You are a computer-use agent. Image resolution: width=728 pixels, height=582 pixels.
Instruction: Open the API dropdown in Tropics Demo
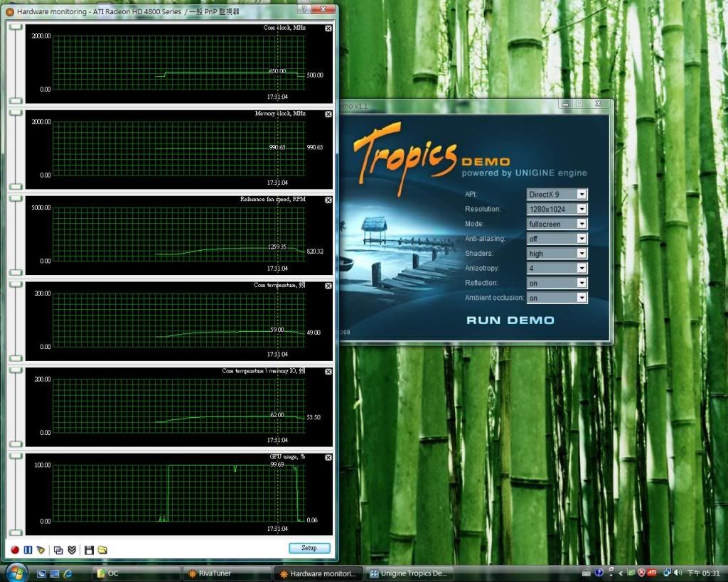(x=557, y=194)
